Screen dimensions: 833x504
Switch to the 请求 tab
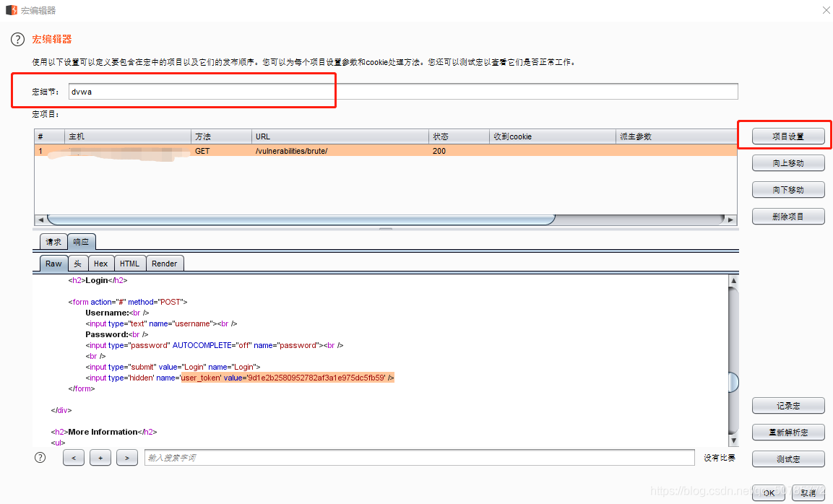click(x=53, y=241)
